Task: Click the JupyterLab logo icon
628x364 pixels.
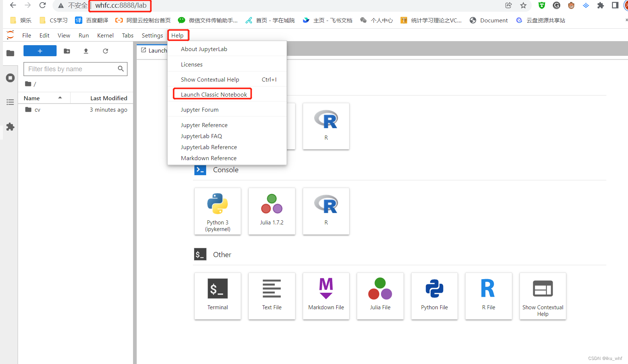Action: pyautogui.click(x=10, y=35)
